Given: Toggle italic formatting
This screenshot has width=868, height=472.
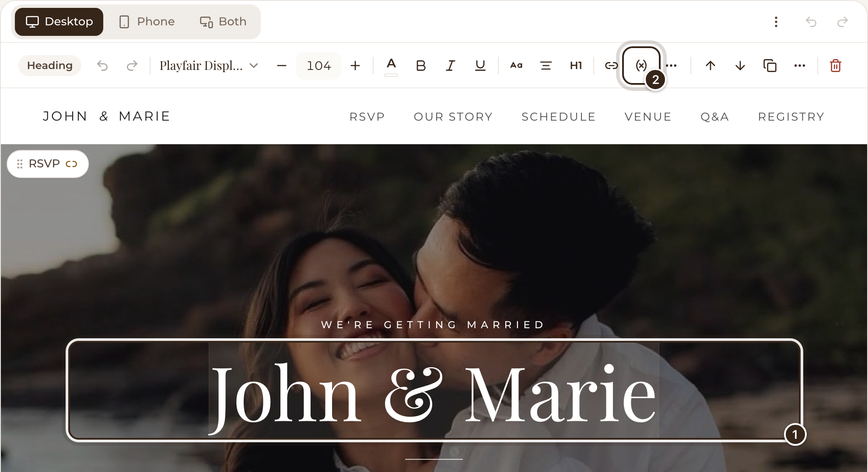Looking at the screenshot, I should tap(451, 66).
